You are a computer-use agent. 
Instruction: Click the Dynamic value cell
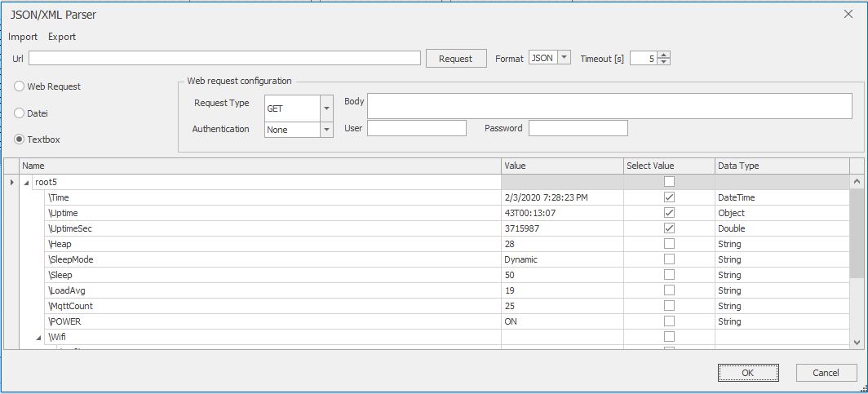(562, 259)
